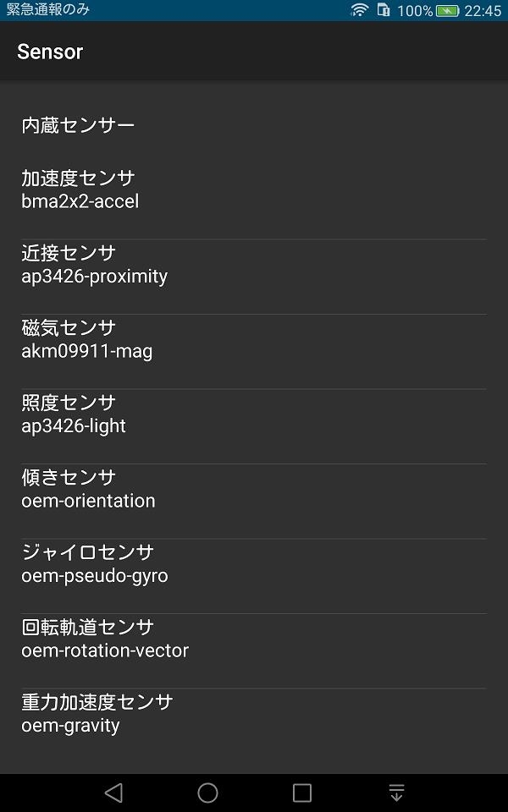
Task: Open the ジャイロセンサ oem-pseudo-gyro item
Action: [x=254, y=564]
